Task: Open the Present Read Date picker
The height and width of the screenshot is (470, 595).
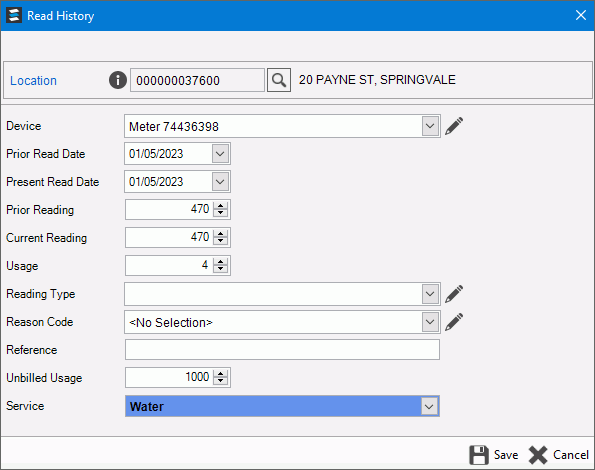Action: coord(220,182)
